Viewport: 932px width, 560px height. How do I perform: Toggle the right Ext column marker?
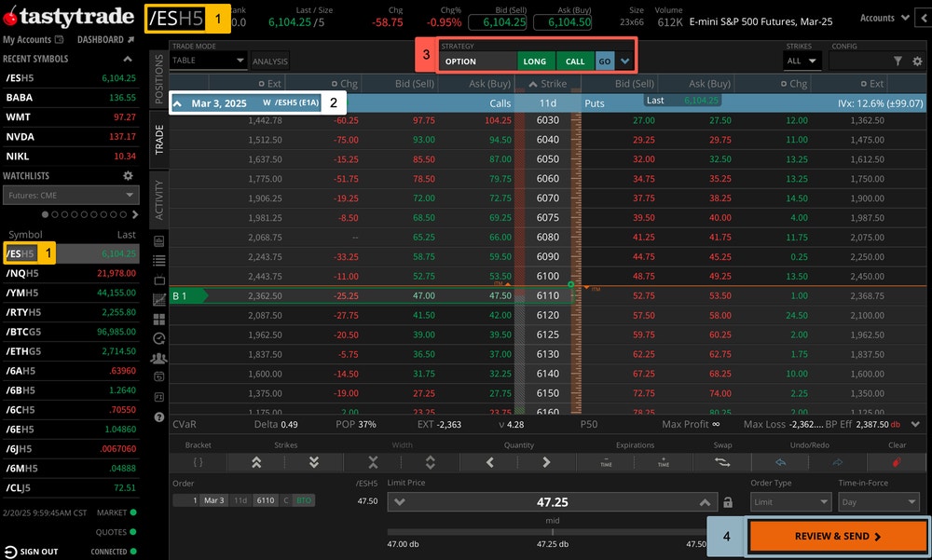864,84
